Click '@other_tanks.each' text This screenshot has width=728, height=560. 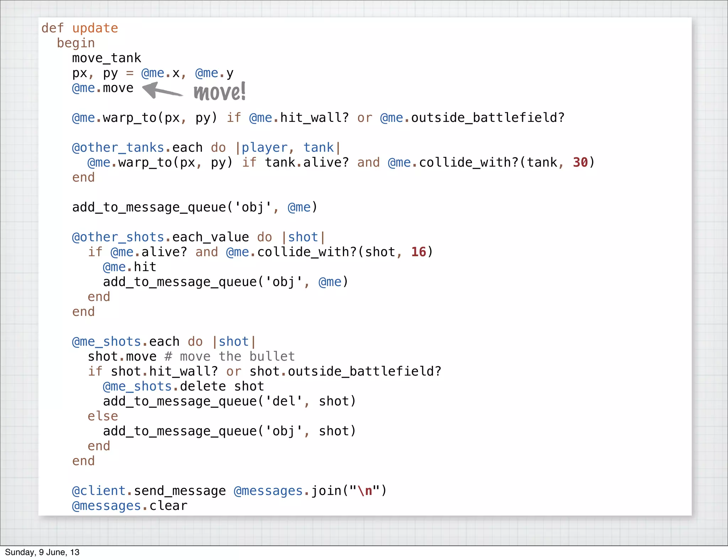[x=137, y=147]
